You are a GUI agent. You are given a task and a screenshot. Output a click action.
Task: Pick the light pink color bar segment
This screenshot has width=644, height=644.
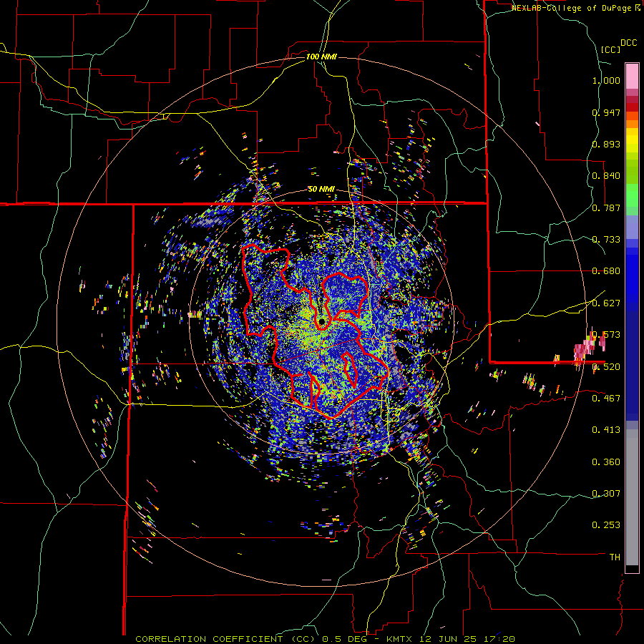(x=632, y=76)
